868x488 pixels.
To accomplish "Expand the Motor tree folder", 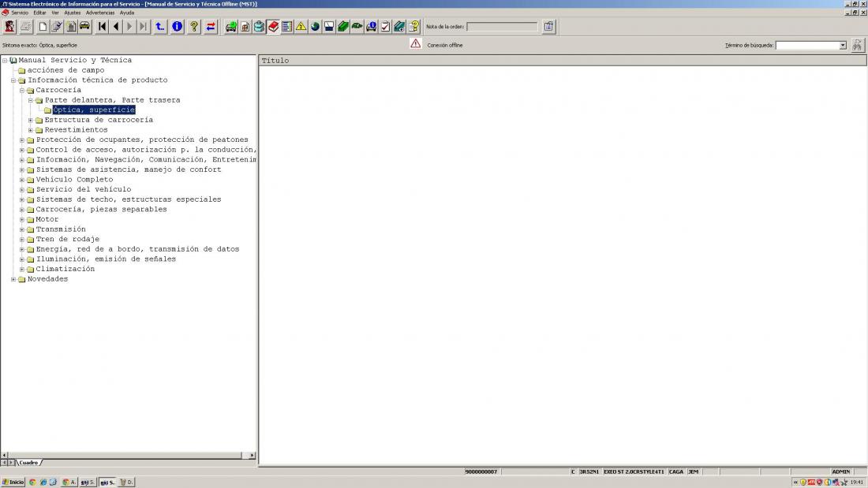I will [22, 219].
